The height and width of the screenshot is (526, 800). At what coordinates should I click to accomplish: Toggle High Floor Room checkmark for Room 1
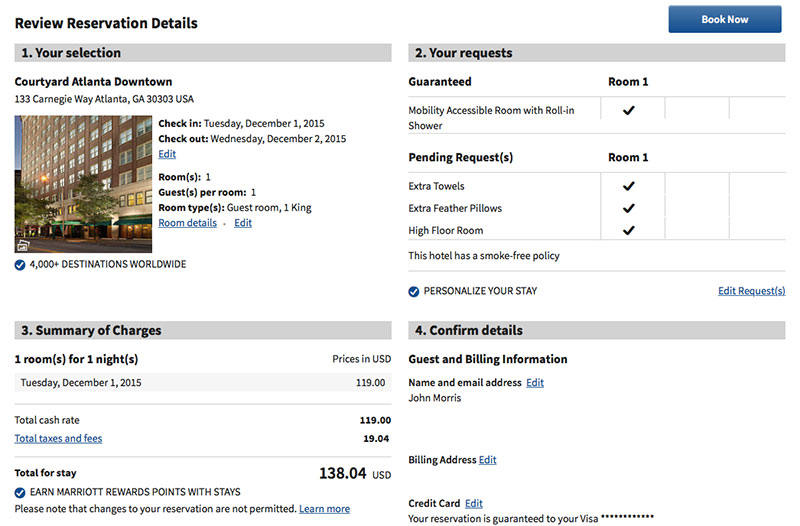pos(628,230)
